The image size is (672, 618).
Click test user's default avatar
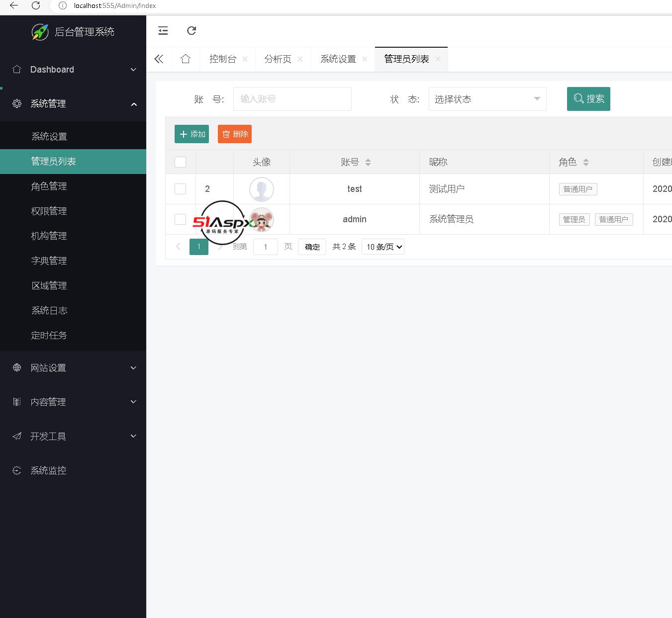pos(262,189)
